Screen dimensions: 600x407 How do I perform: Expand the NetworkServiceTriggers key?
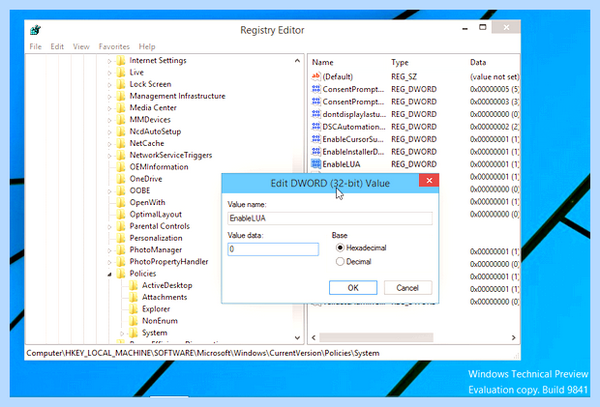tap(109, 156)
